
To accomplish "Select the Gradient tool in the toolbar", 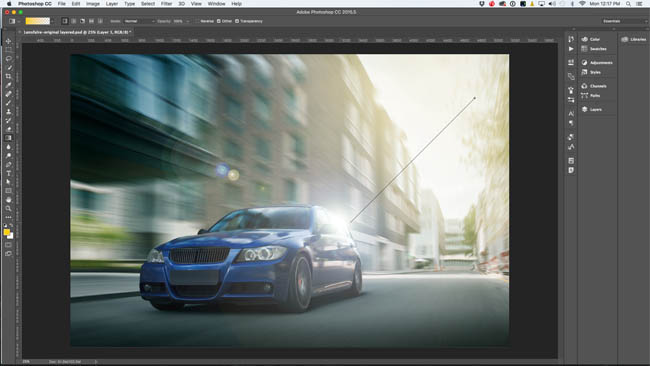I will coord(8,138).
